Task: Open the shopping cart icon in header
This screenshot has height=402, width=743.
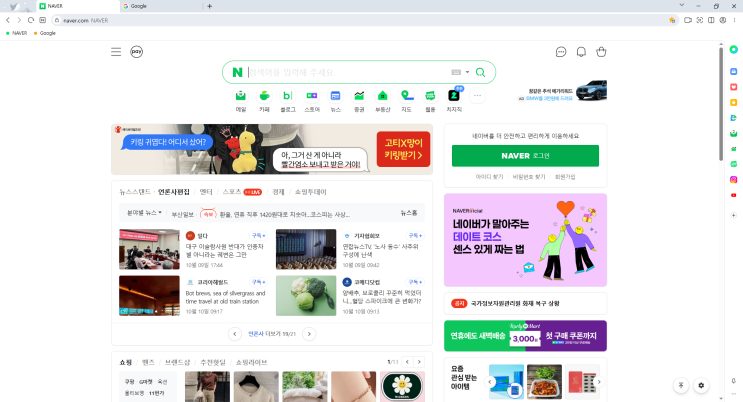Action: point(601,52)
